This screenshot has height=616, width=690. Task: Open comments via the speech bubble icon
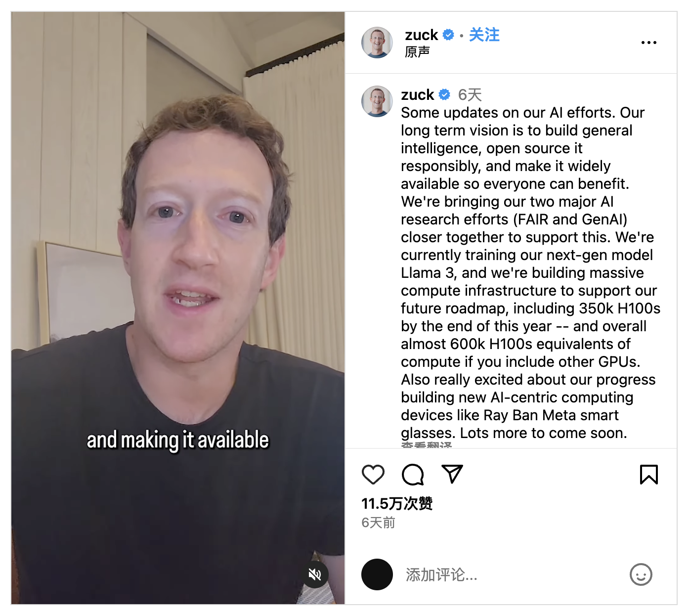click(413, 475)
